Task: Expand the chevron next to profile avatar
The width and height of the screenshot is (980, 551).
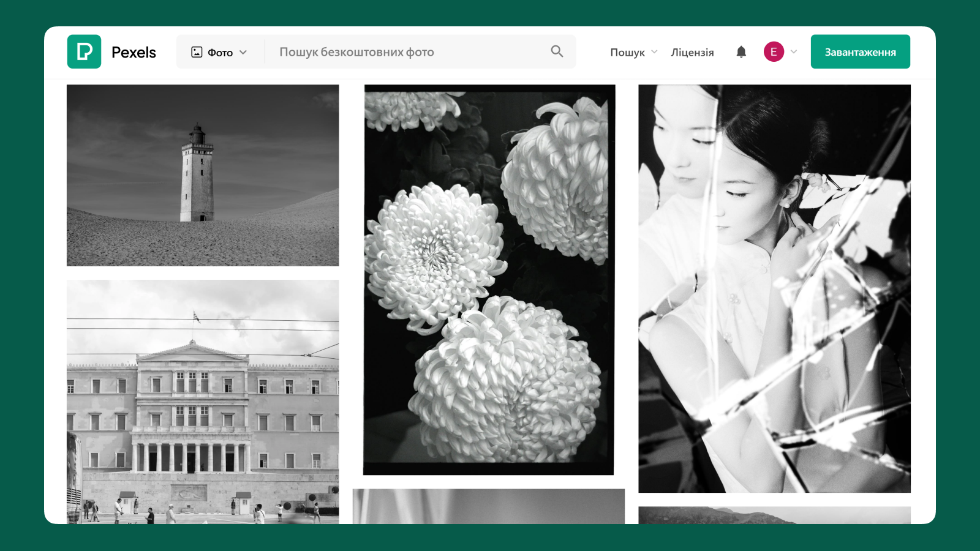Action: [x=794, y=52]
